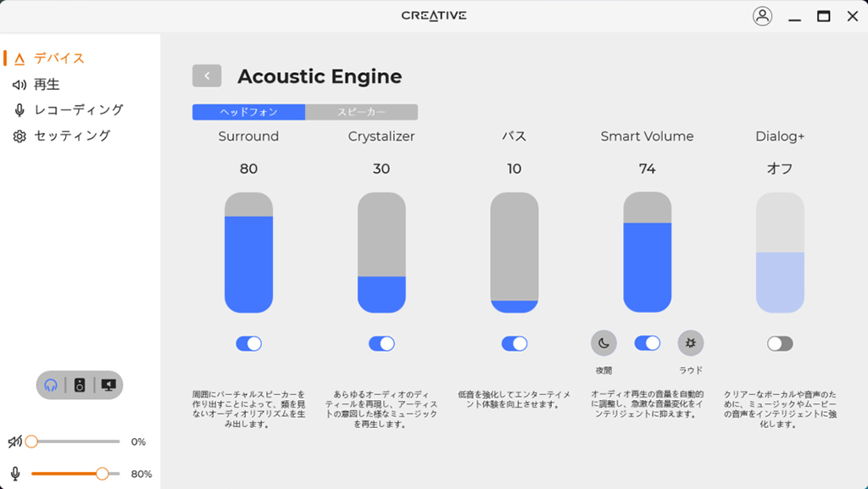Select monitor output icon in device switcher
This screenshot has height=489, width=868.
tap(108, 385)
